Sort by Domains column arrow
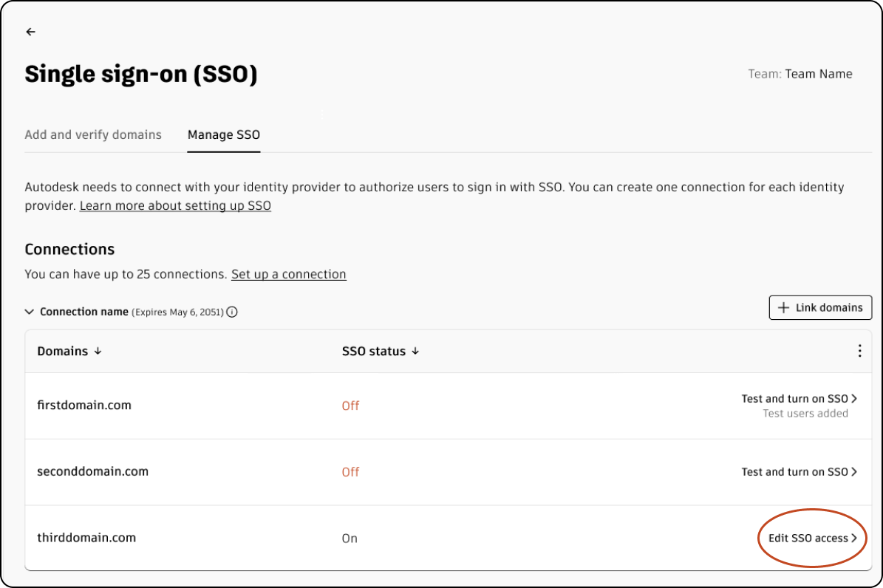This screenshot has height=588, width=883. click(x=98, y=352)
